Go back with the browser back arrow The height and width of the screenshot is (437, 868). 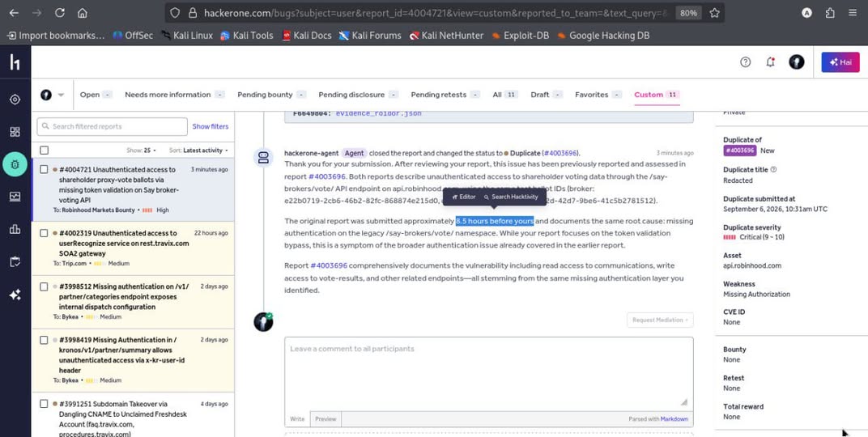click(x=14, y=13)
